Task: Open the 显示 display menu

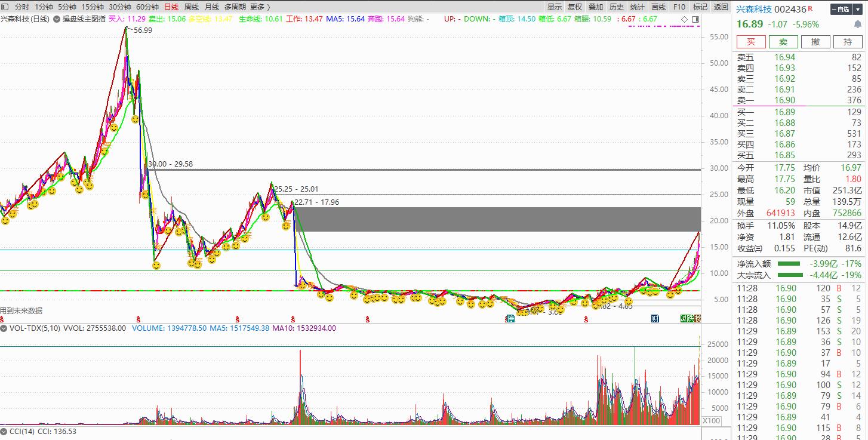Action: click(x=555, y=7)
